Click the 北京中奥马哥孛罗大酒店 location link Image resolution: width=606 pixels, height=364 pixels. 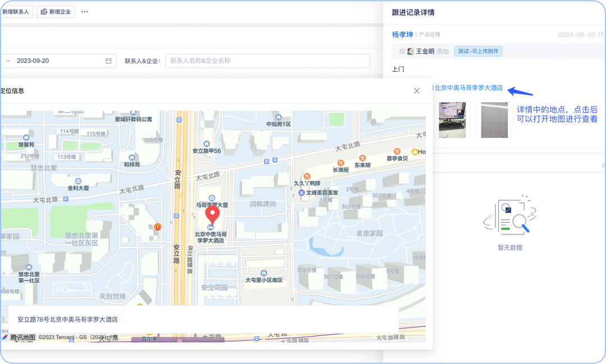pos(468,87)
